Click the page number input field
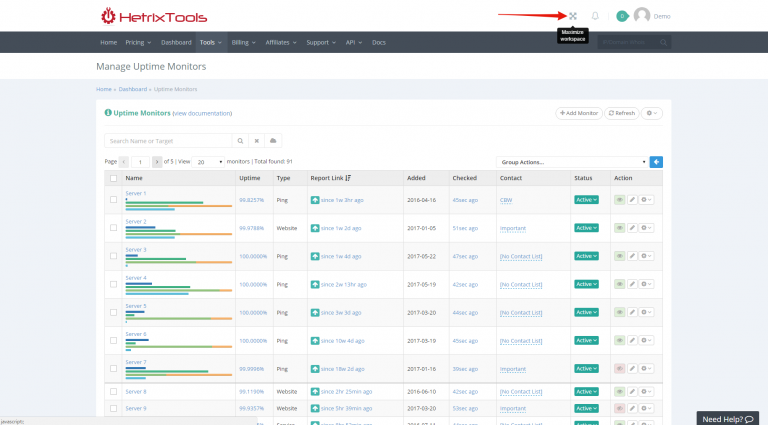The height and width of the screenshot is (425, 768). coord(141,162)
